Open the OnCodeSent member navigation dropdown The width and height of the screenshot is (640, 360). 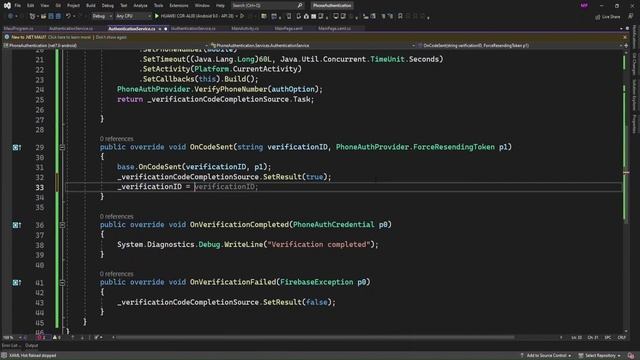point(520,45)
